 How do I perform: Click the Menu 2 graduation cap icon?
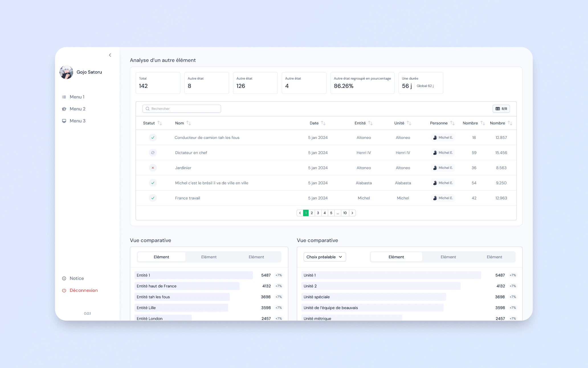64,109
